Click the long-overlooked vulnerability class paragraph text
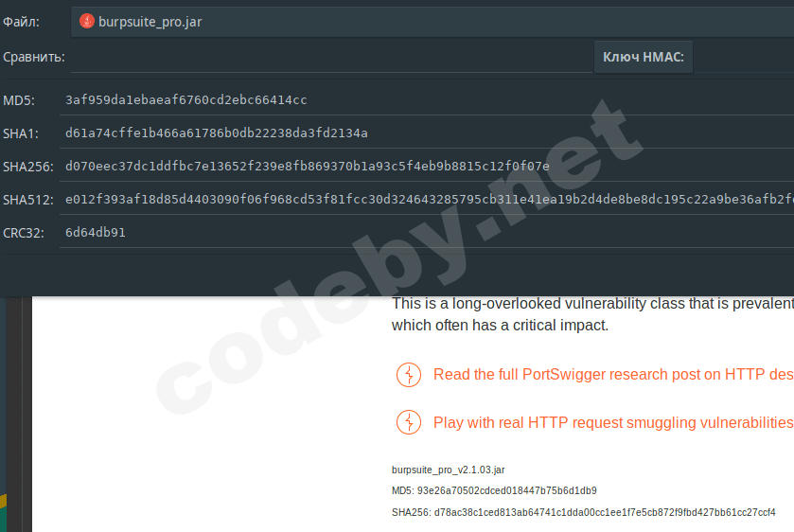This screenshot has width=794, height=532. [x=592, y=314]
